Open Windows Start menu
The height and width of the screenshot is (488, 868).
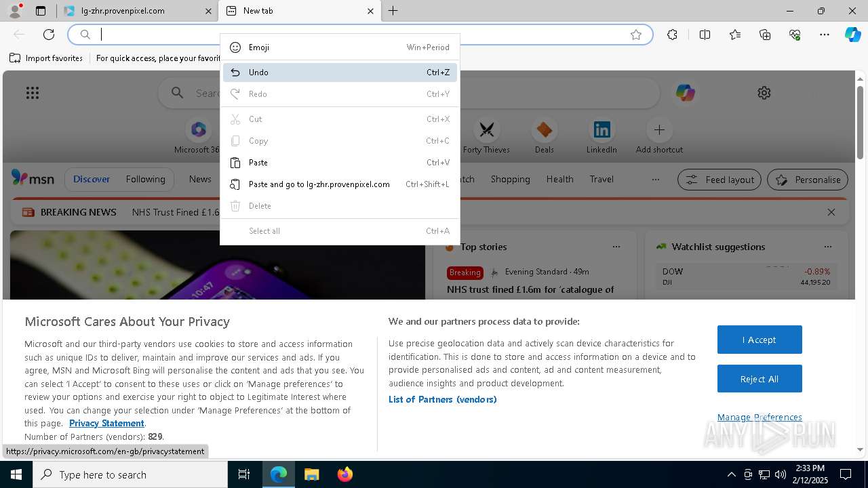16,474
